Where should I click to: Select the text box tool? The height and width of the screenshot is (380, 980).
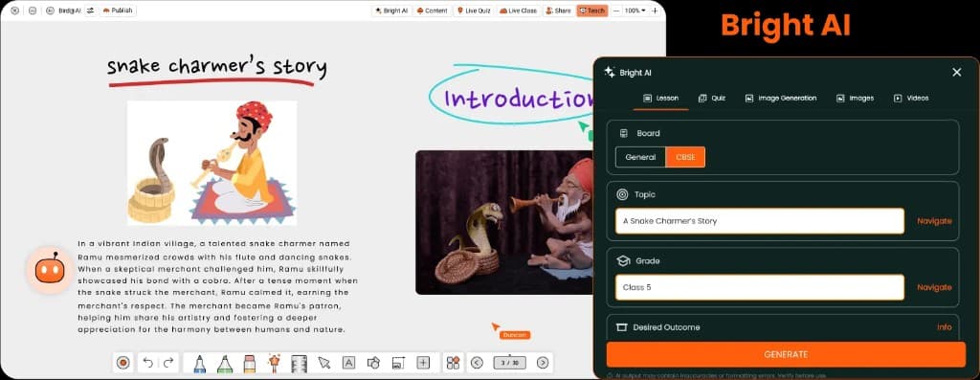pyautogui.click(x=348, y=363)
